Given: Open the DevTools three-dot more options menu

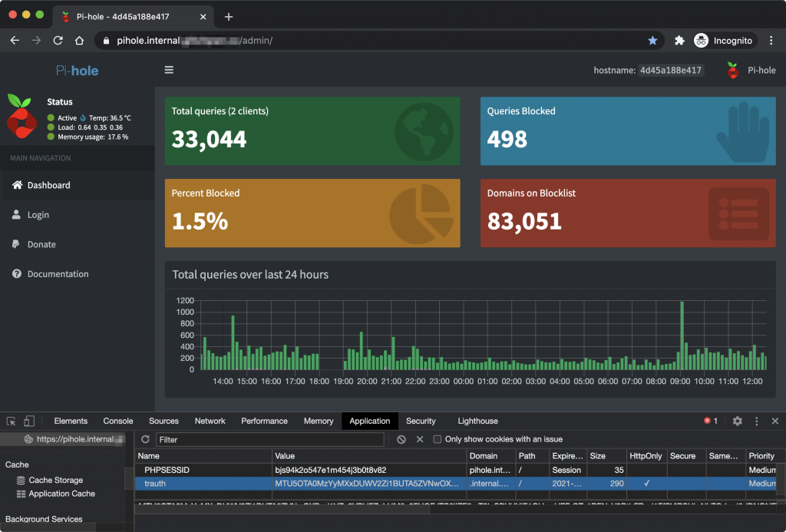Looking at the screenshot, I should (x=757, y=421).
